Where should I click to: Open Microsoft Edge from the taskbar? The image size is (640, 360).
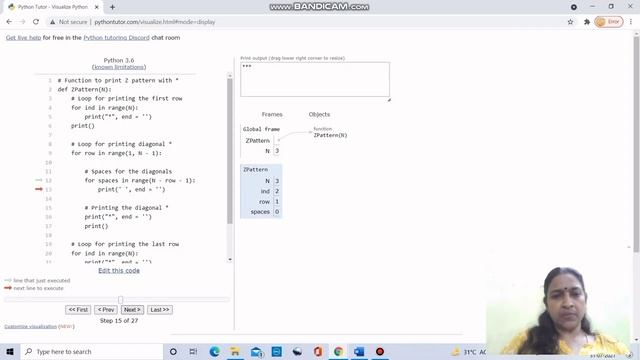coord(214,351)
